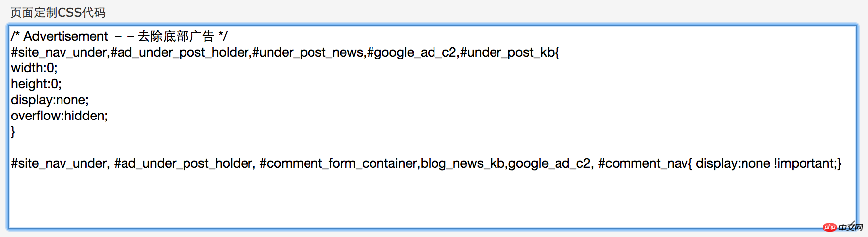Click the textarea resize grip corner

point(853,224)
